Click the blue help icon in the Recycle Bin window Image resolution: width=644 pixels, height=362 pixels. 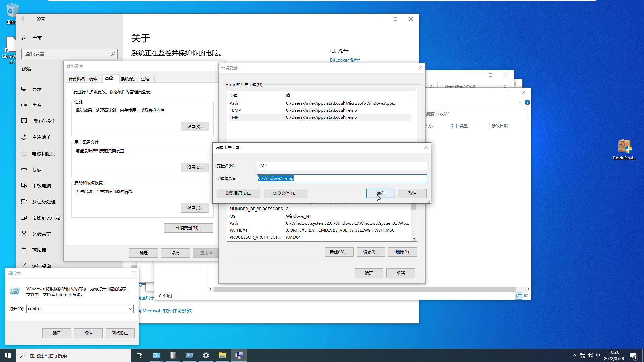click(527, 102)
